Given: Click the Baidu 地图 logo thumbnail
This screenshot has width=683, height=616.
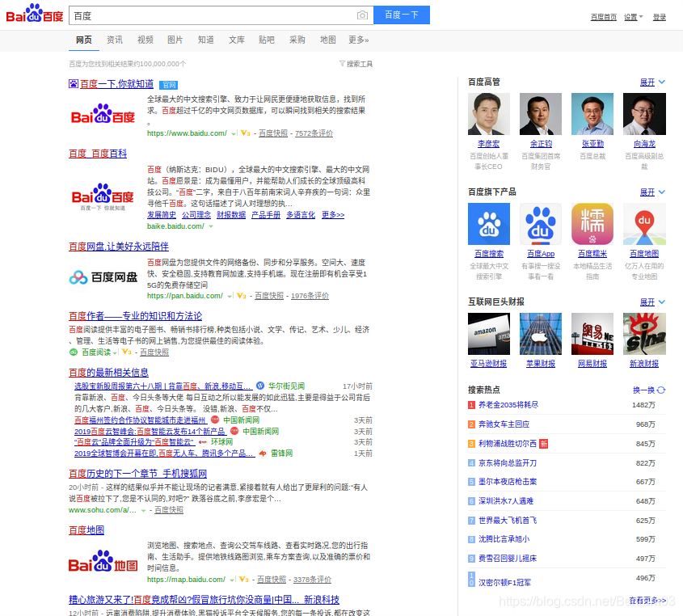Looking at the screenshot, I should pos(103,562).
